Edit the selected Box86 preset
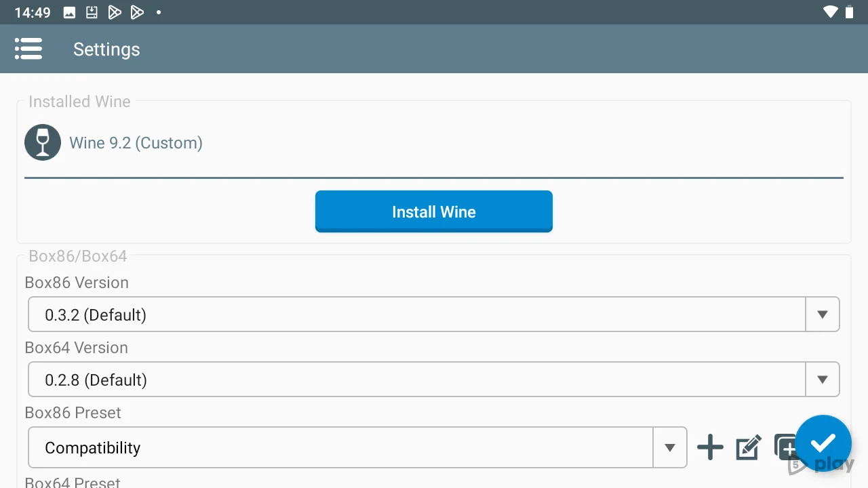This screenshot has width=868, height=488. click(748, 447)
